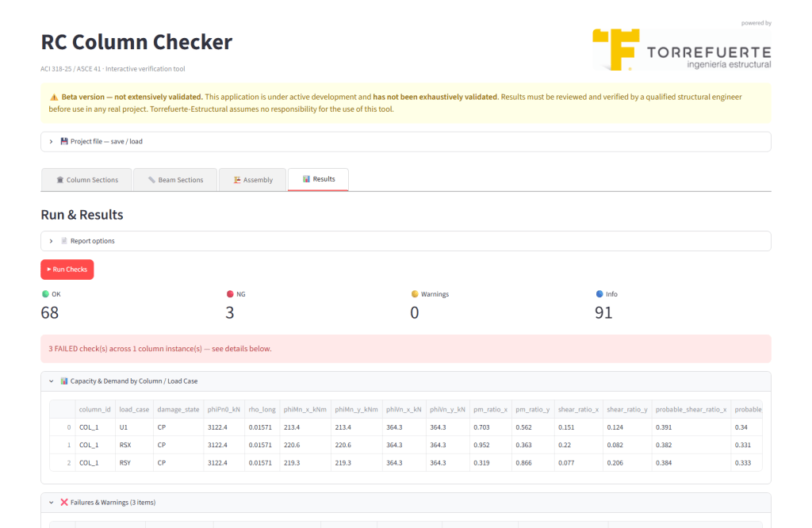Click the Info count value 91
This screenshot has width=812, height=528.
[603, 312]
